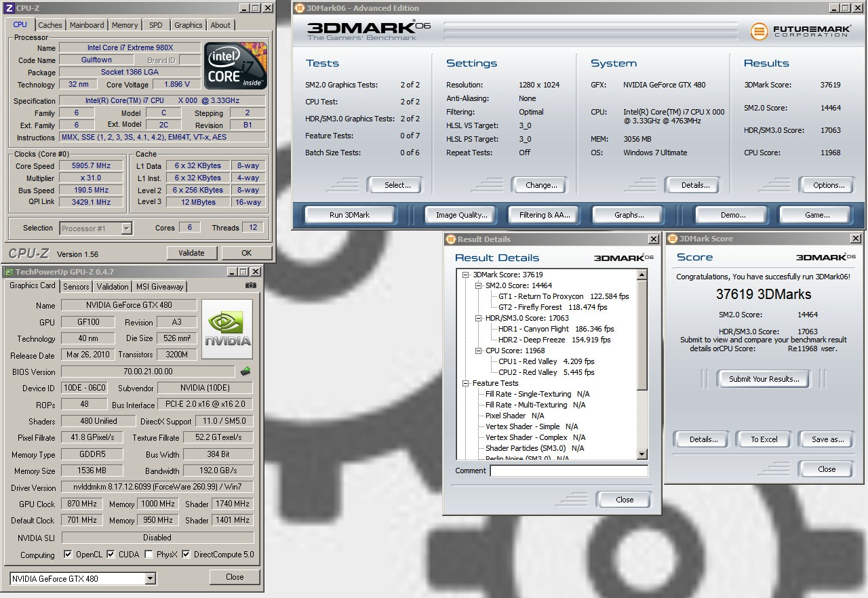Open the Graphs button

tap(629, 215)
